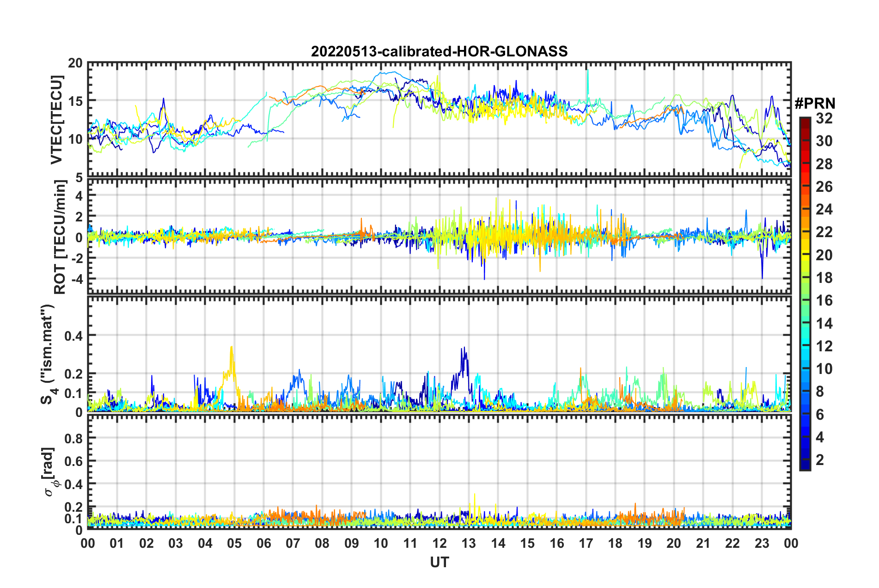This screenshot has height=588, width=879.
Task: Click UT axis tick label 21
Action: [703, 543]
